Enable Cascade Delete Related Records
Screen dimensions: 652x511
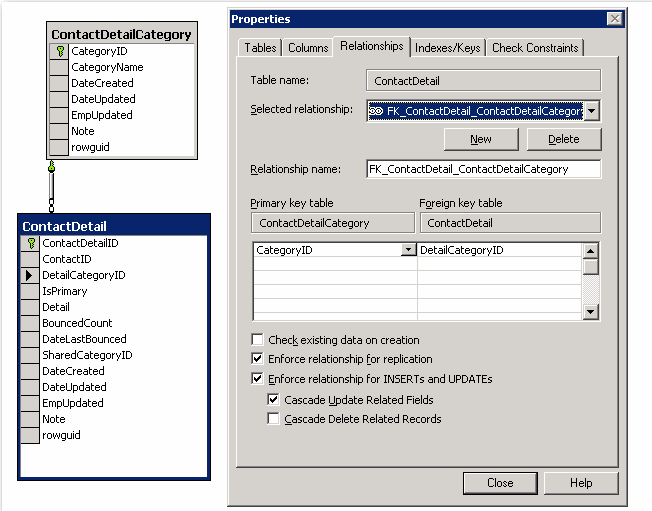[274, 419]
